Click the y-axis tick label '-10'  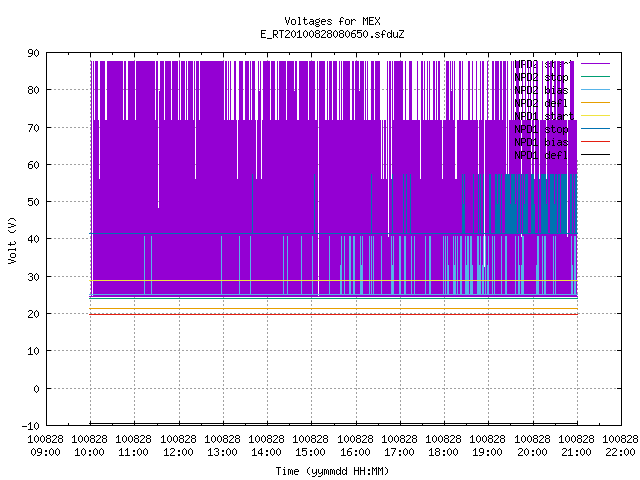click(31, 426)
